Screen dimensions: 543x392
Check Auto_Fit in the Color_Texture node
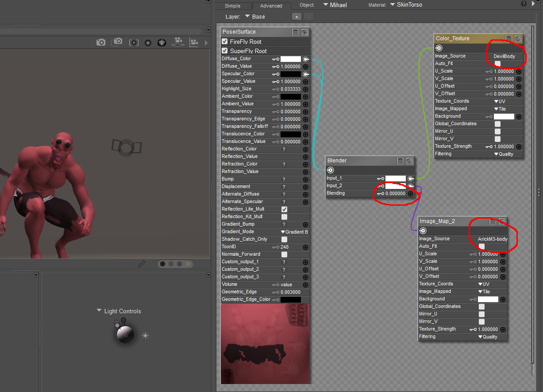tap(497, 64)
